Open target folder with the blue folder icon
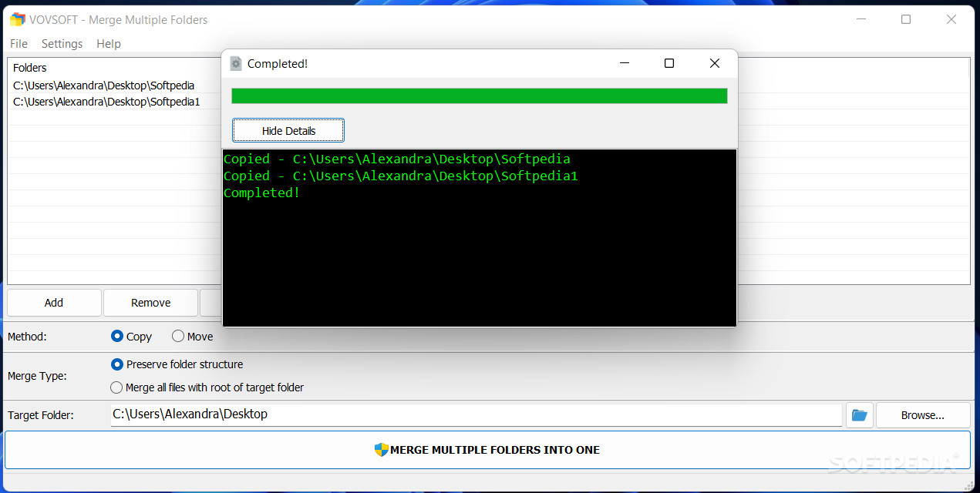This screenshot has height=493, width=980. [859, 415]
